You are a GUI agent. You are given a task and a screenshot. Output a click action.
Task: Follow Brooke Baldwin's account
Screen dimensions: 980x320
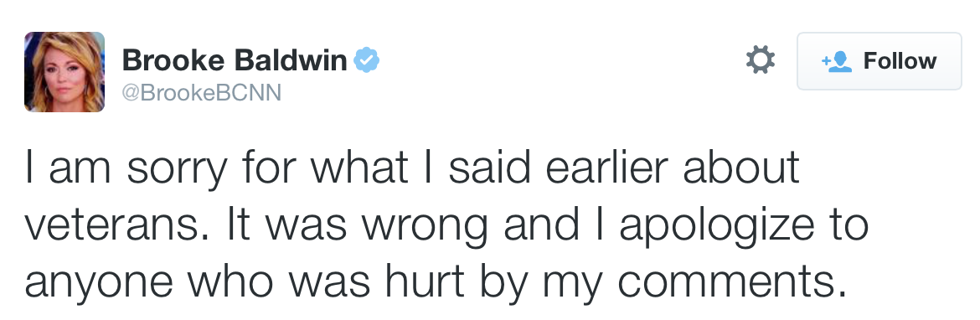(x=879, y=61)
